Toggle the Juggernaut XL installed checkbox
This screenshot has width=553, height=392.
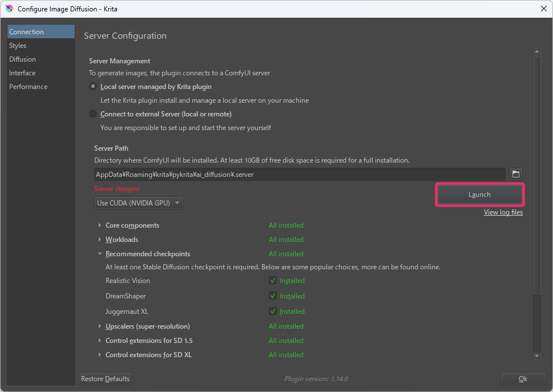[273, 312]
